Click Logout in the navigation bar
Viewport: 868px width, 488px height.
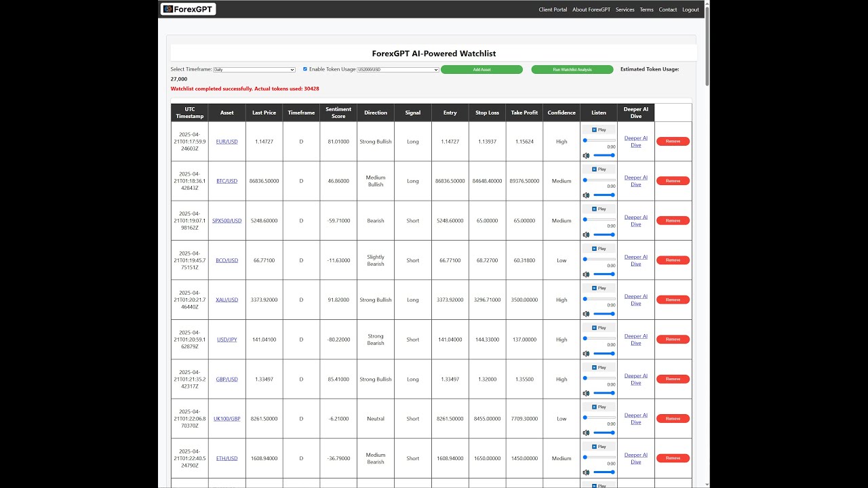pos(690,9)
